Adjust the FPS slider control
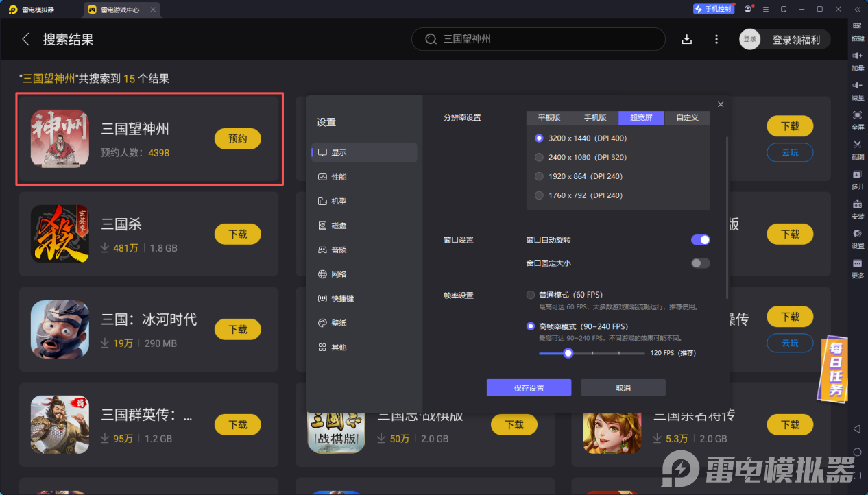The image size is (868, 495). pyautogui.click(x=568, y=353)
